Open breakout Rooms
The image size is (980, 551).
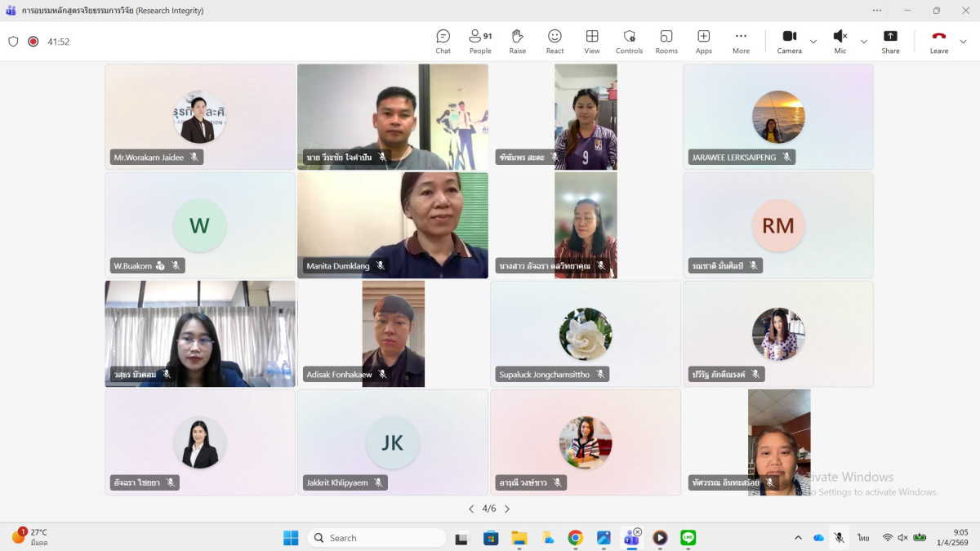[x=666, y=41]
